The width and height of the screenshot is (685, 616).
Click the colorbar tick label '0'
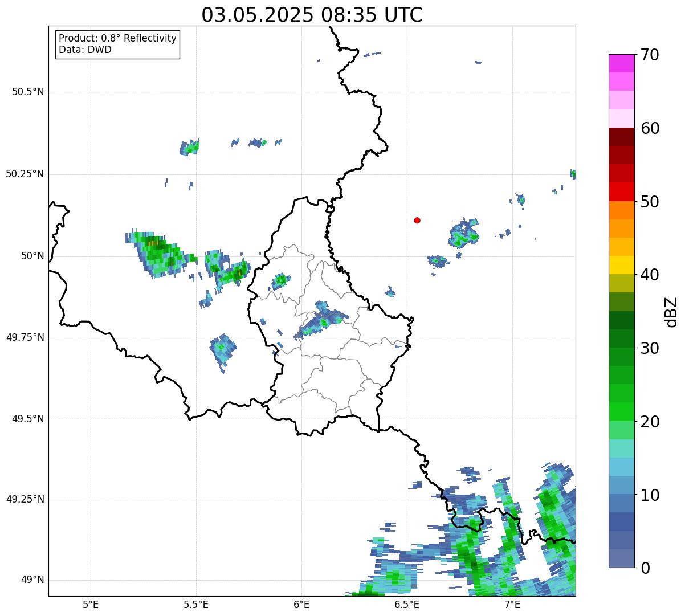[x=645, y=568]
